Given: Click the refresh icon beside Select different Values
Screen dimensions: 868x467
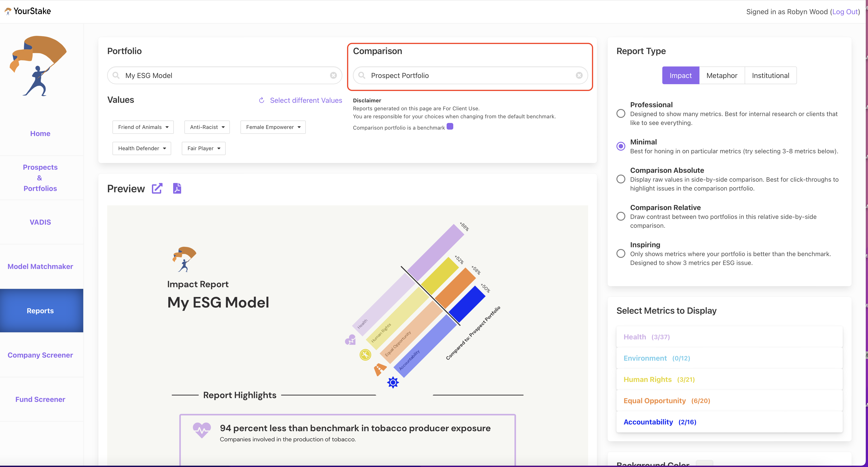Looking at the screenshot, I should [x=262, y=100].
